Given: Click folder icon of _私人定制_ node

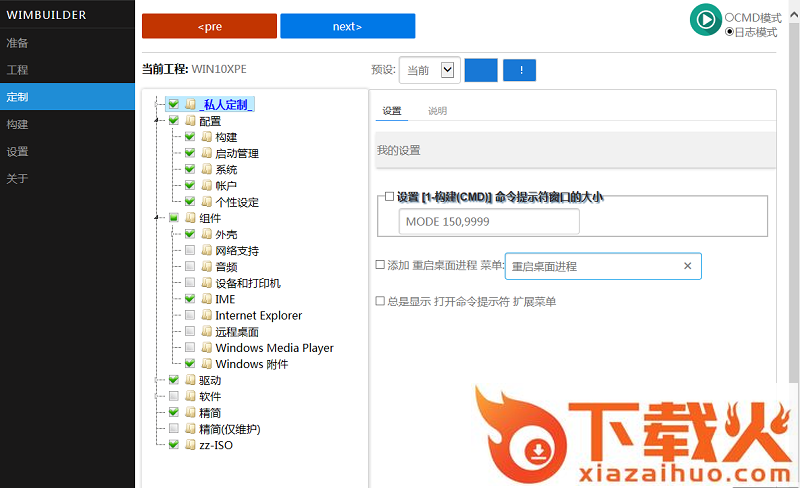Looking at the screenshot, I should click(x=190, y=104).
